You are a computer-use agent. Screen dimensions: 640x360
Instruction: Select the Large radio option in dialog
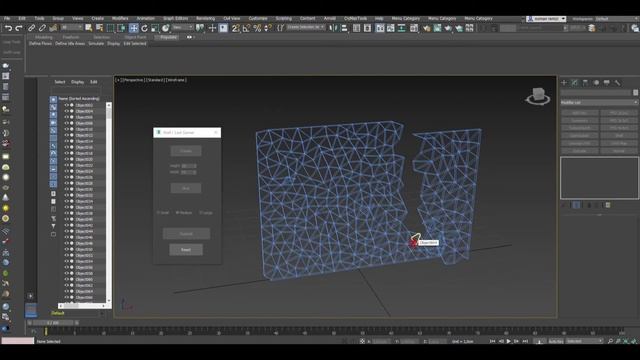pyautogui.click(x=206, y=213)
